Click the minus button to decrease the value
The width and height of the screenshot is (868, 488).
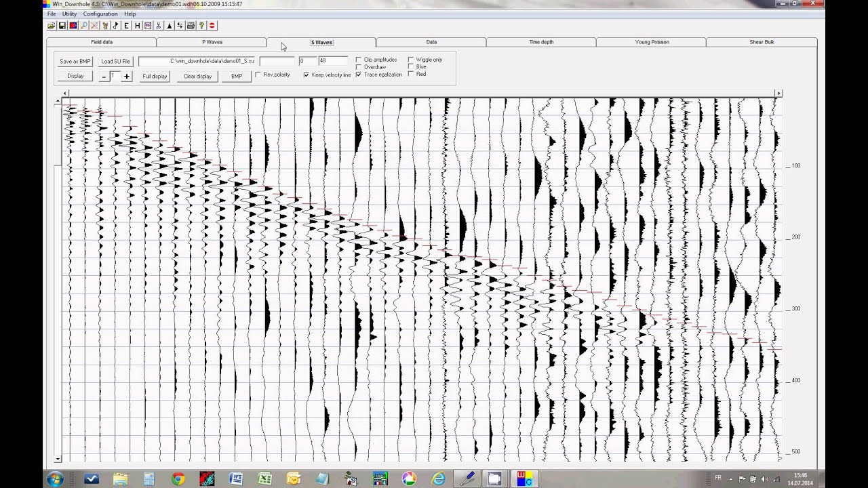point(104,77)
